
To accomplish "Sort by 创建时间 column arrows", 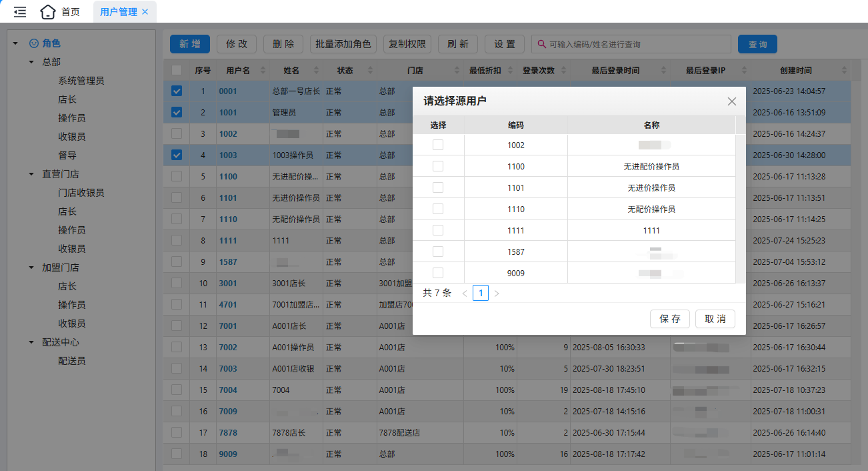I will pyautogui.click(x=845, y=70).
